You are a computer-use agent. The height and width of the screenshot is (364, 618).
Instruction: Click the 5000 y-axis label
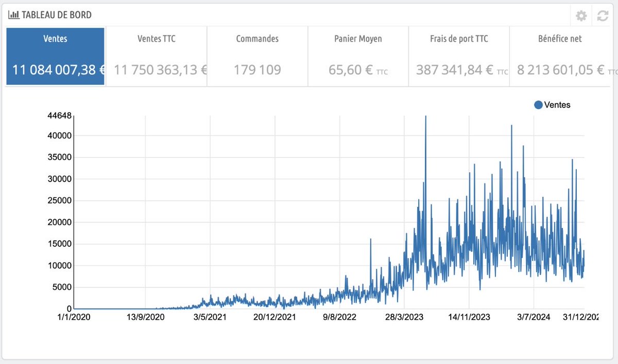[62, 287]
